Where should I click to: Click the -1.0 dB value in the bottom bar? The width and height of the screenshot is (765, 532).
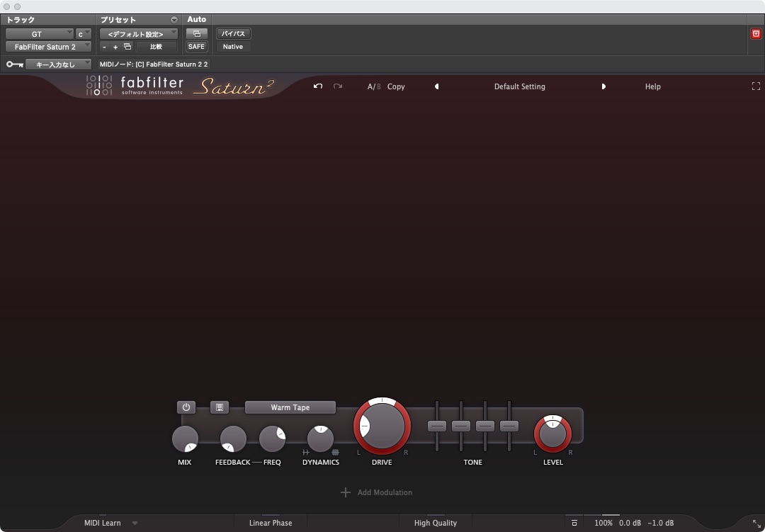[x=661, y=523]
